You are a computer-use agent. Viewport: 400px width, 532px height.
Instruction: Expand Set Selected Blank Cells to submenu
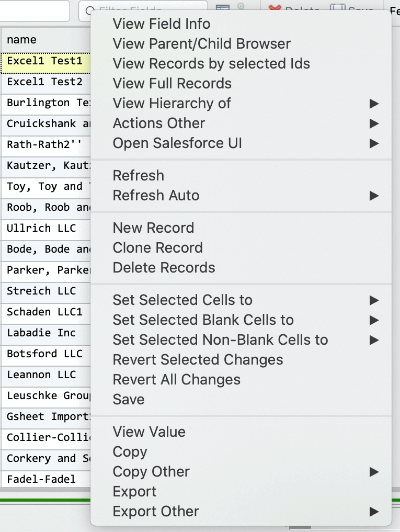[241, 320]
